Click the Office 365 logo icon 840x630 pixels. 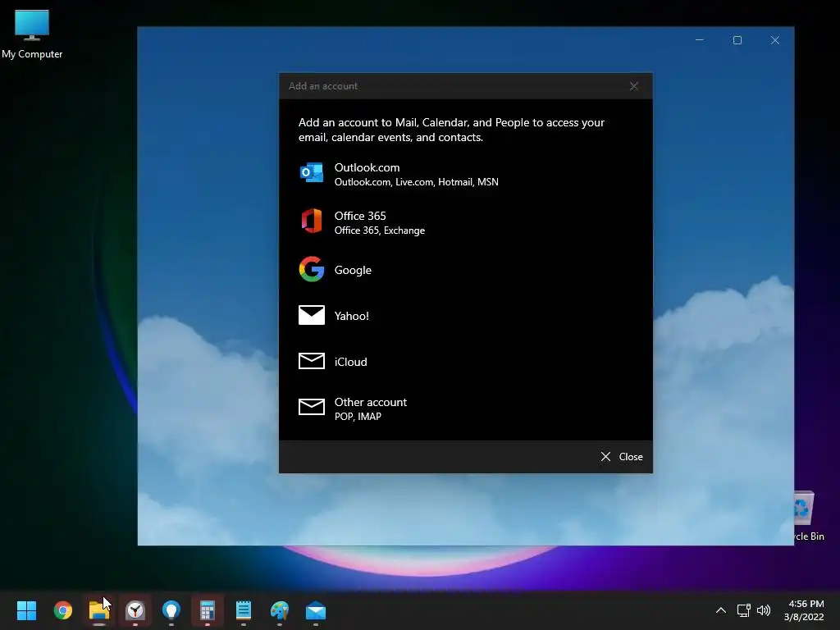click(311, 221)
